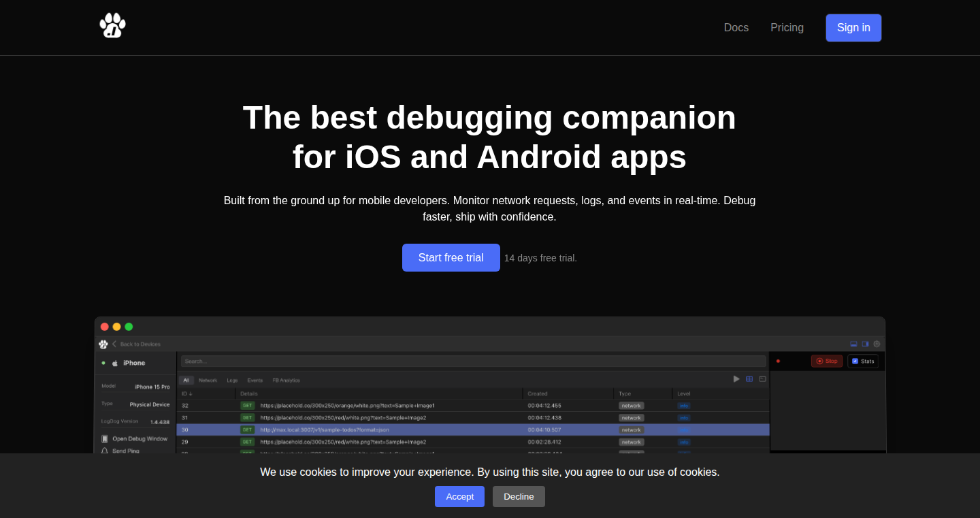Click the orange/white.png URL in row 32
The height and width of the screenshot is (518, 980).
click(x=347, y=406)
